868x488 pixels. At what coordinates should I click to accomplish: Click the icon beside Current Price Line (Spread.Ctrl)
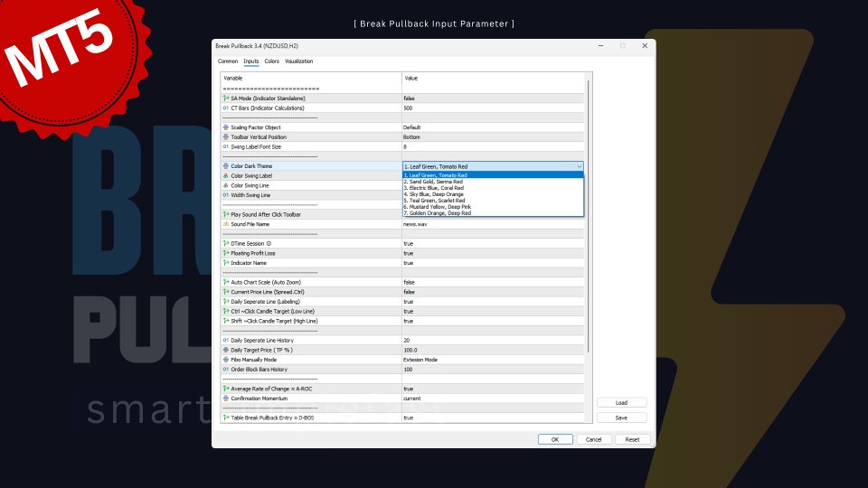226,292
